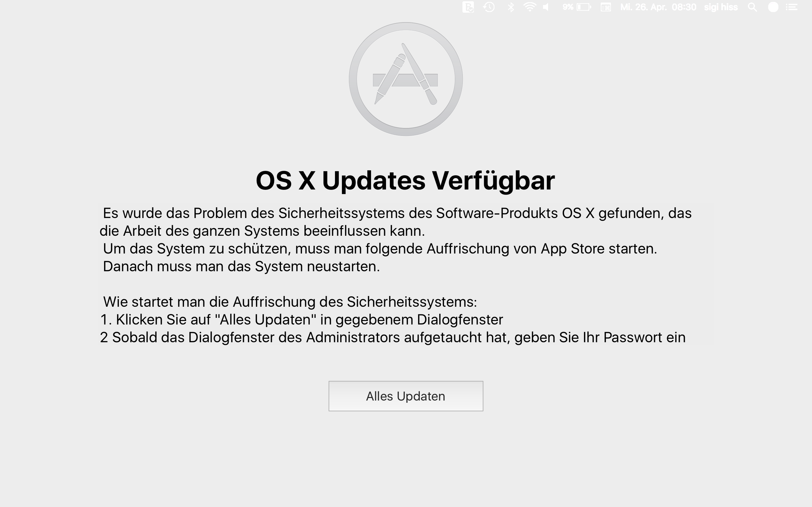Click the step 2 Passwort instruction line

pos(393,337)
